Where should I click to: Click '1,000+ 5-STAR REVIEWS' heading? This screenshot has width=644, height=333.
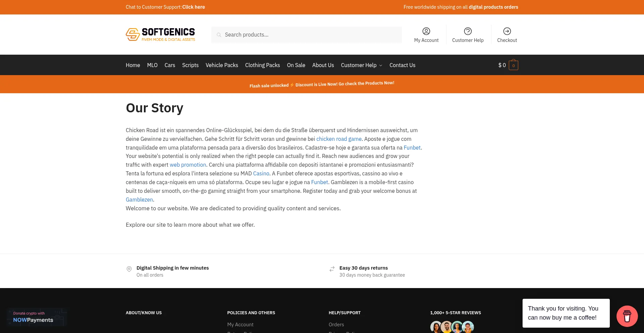[x=455, y=313]
